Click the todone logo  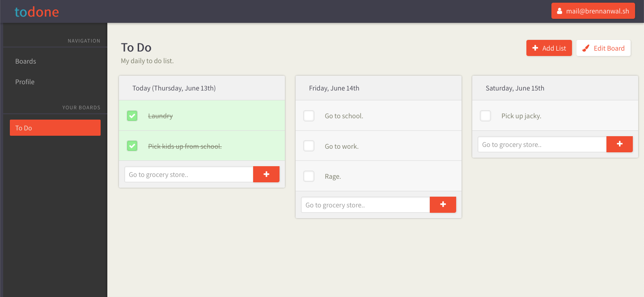click(x=37, y=12)
